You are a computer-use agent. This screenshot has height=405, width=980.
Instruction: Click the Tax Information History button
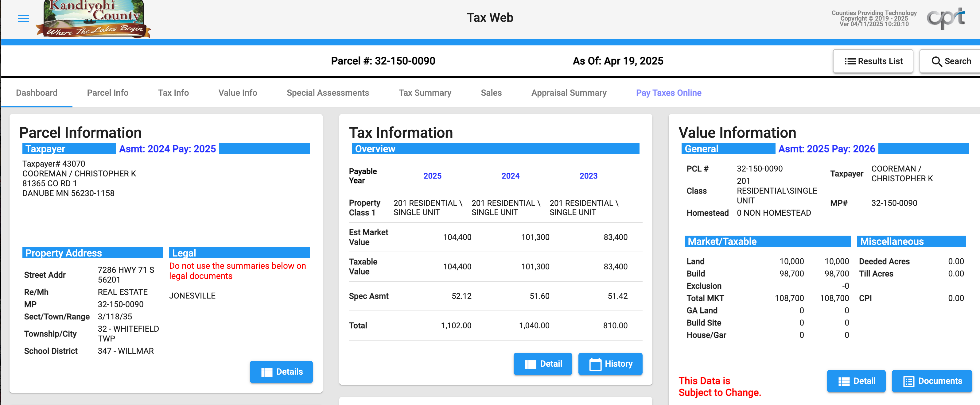pyautogui.click(x=610, y=364)
